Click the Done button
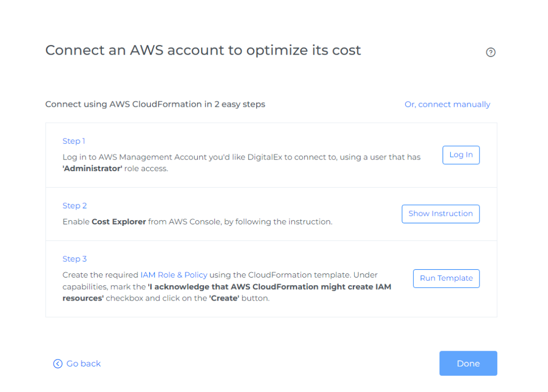Viewport: 548px width, 392px height. pyautogui.click(x=468, y=363)
